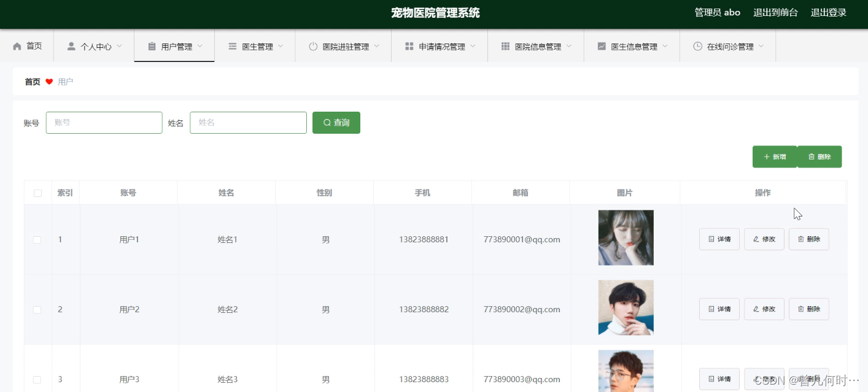Click the 性别 column header

[324, 193]
